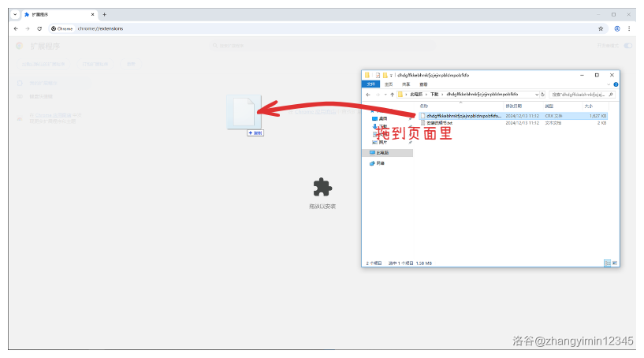Click the Explorer folder search box
The height and width of the screenshot is (358, 644).
579,94
